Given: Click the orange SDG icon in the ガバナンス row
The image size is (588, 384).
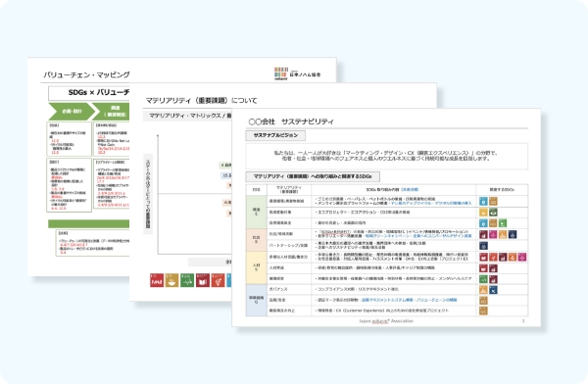Looking at the screenshot, I should (483, 290).
